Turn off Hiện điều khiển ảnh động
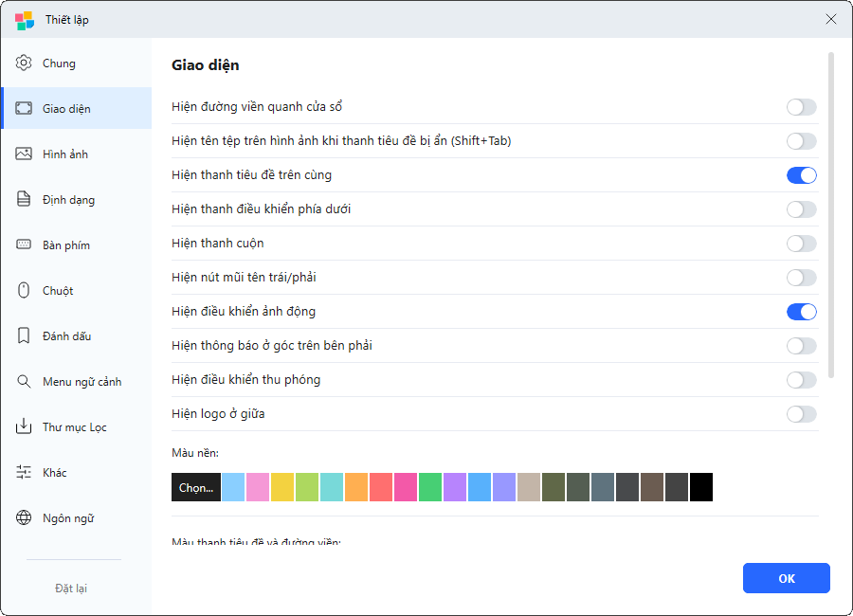The width and height of the screenshot is (853, 616). coord(801,312)
